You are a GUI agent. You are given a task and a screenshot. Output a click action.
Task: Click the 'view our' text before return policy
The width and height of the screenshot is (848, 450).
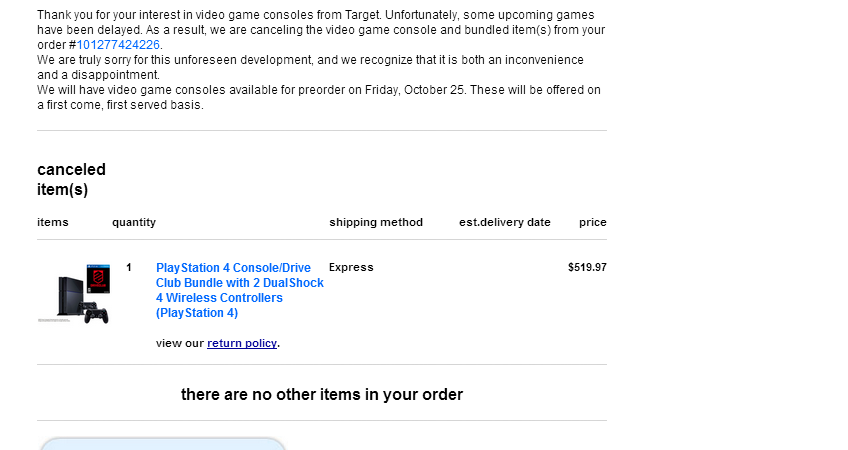180,343
